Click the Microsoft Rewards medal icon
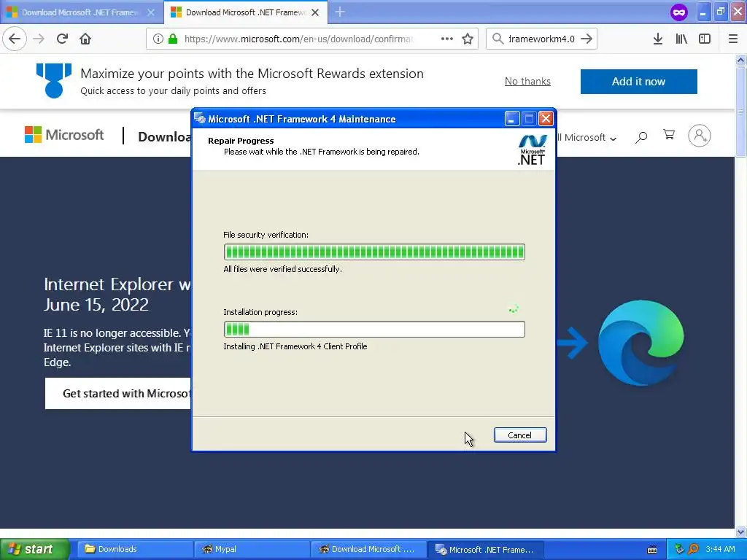Screen dimensions: 747x560 (54, 80)
